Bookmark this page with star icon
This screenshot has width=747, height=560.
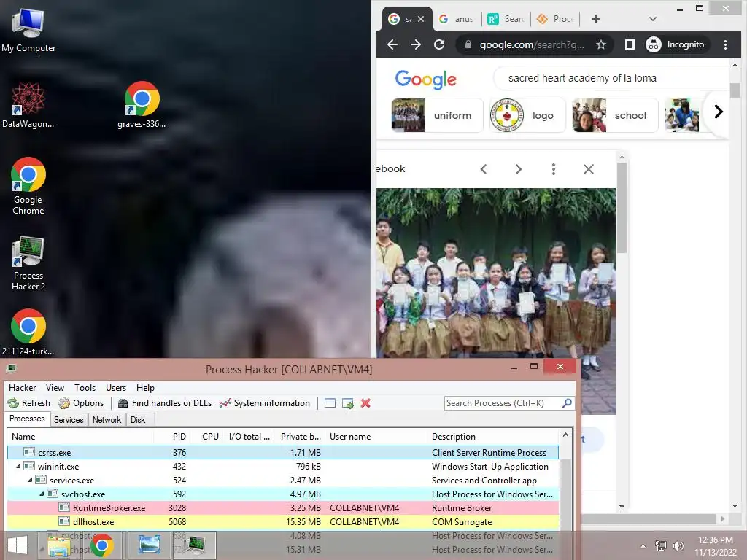[601, 44]
